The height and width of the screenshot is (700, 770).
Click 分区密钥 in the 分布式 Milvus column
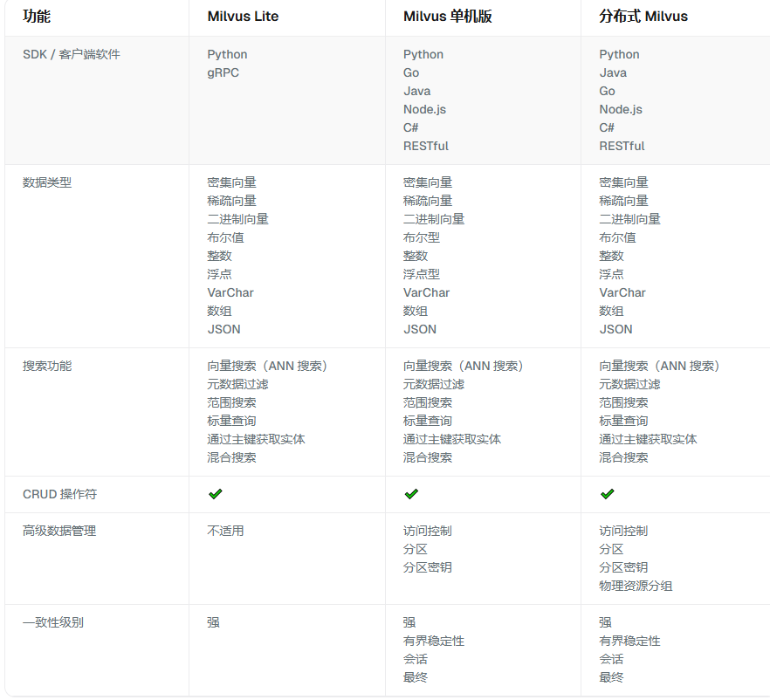coord(623,567)
